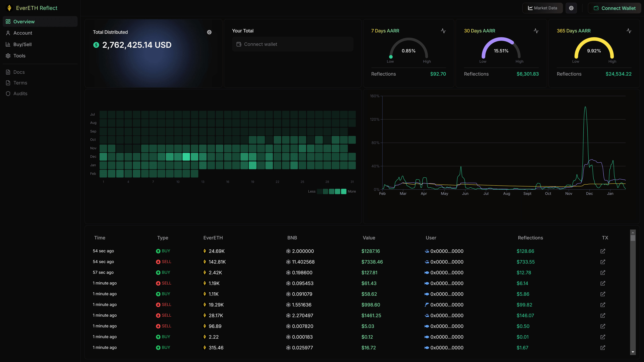Open transaction link for $7338.46 row
Viewport: 644px width, 362px height.
[x=603, y=262]
